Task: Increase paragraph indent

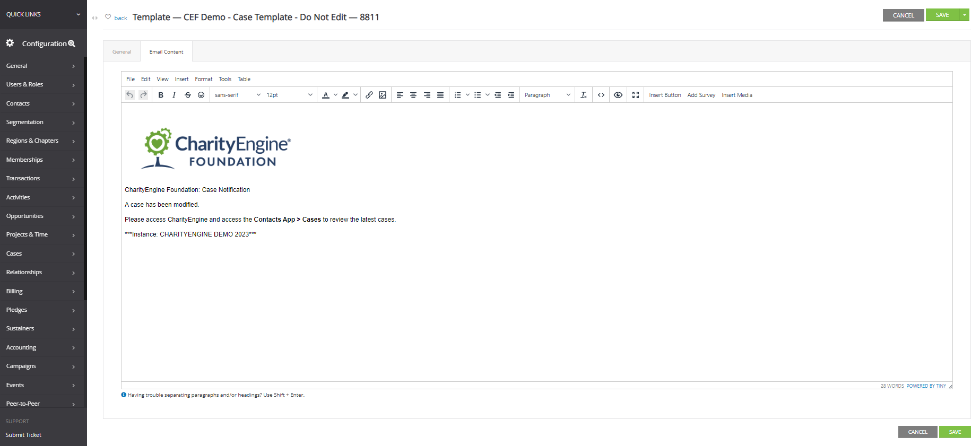Action: coord(511,95)
